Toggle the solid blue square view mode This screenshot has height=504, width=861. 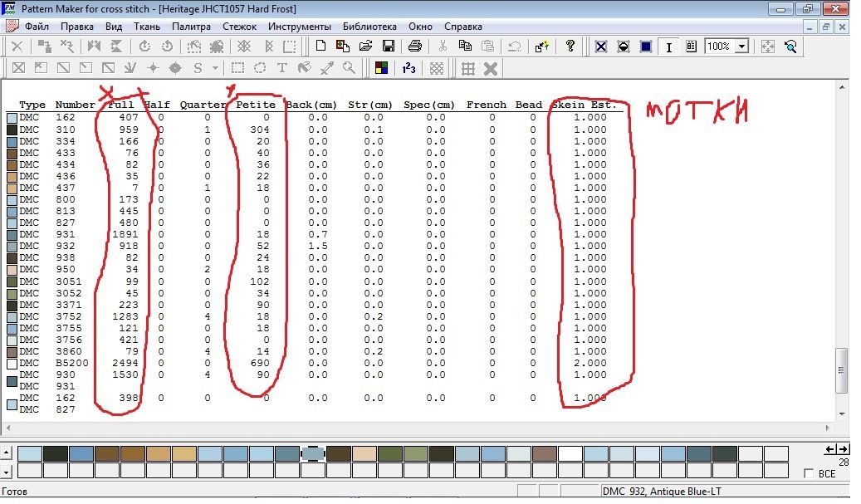click(646, 46)
